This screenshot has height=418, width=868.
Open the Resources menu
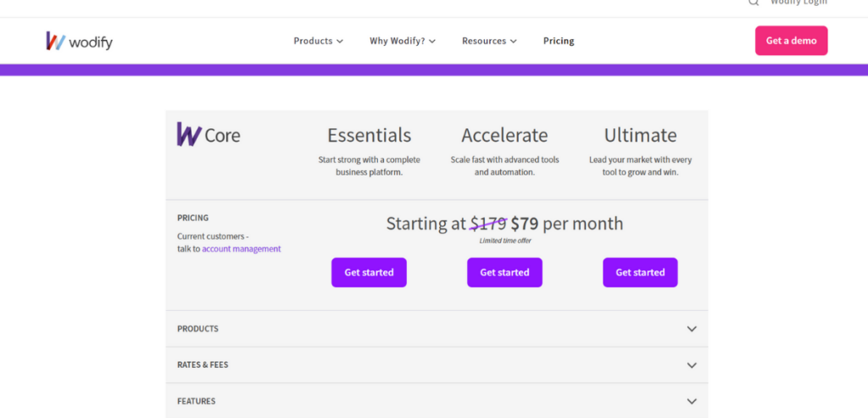coord(489,41)
